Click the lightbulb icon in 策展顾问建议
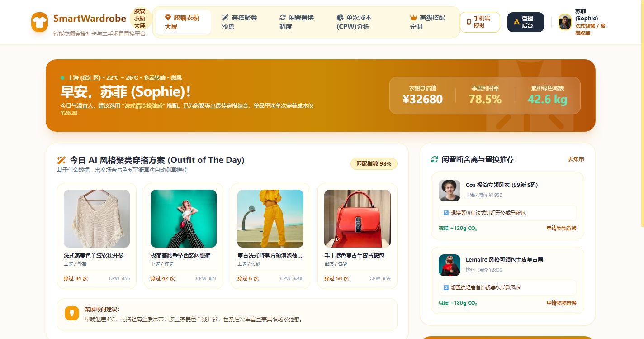Image resolution: width=644 pixels, height=339 pixels. pos(72,313)
